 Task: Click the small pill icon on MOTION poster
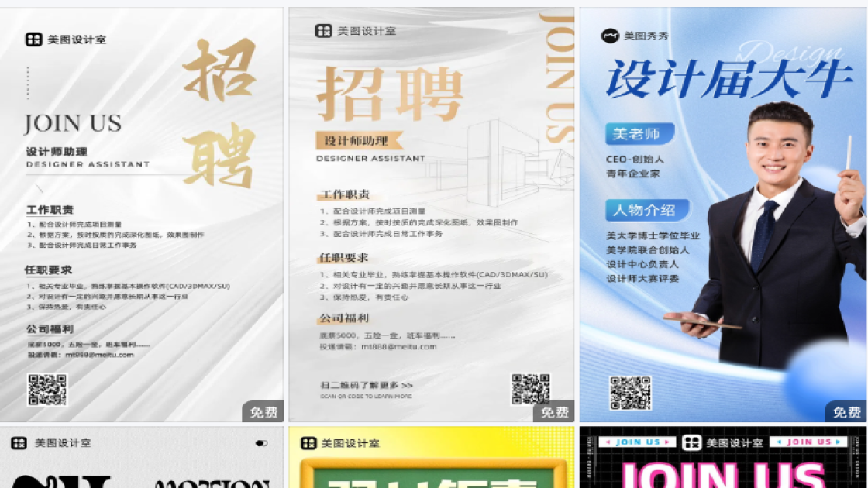262,443
